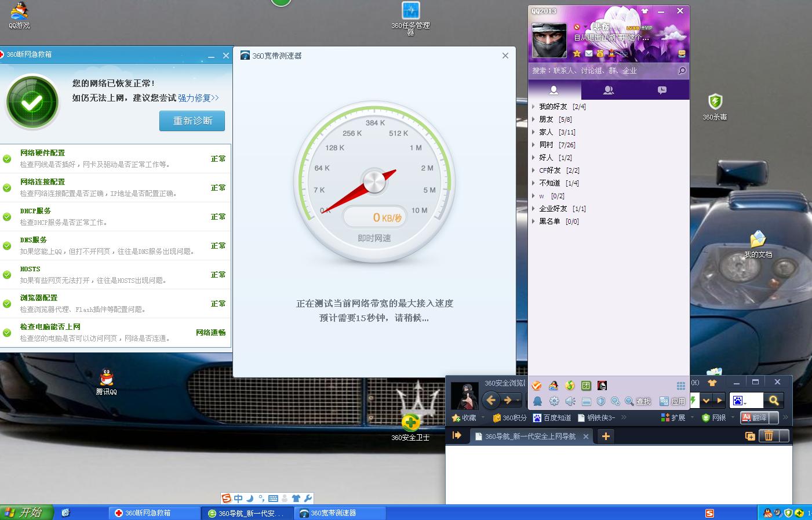Click the 翻译 translate button
The height and width of the screenshot is (520, 812).
pos(754,417)
